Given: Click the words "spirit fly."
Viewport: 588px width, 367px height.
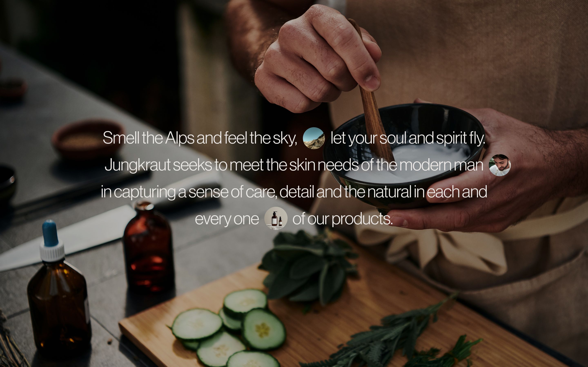Looking at the screenshot, I should (x=461, y=138).
